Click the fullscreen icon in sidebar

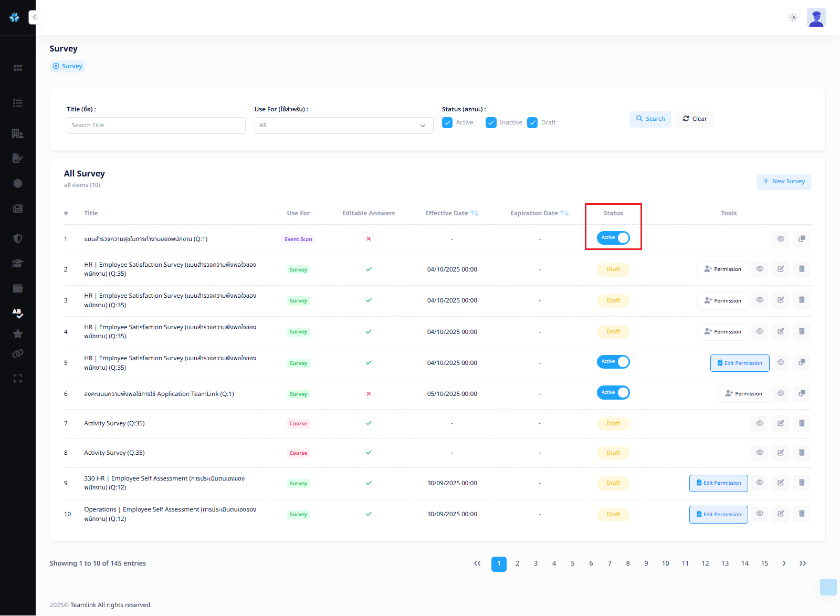click(17, 378)
